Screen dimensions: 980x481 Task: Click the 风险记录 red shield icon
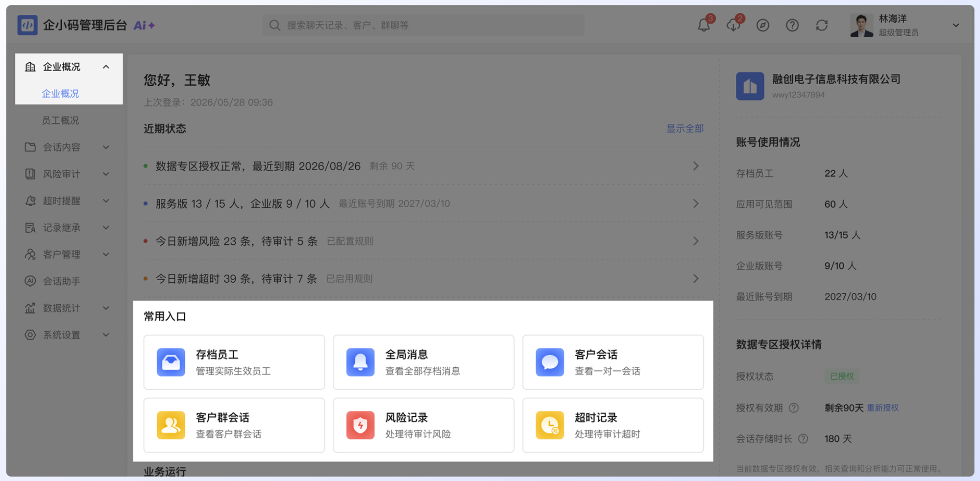(x=360, y=425)
